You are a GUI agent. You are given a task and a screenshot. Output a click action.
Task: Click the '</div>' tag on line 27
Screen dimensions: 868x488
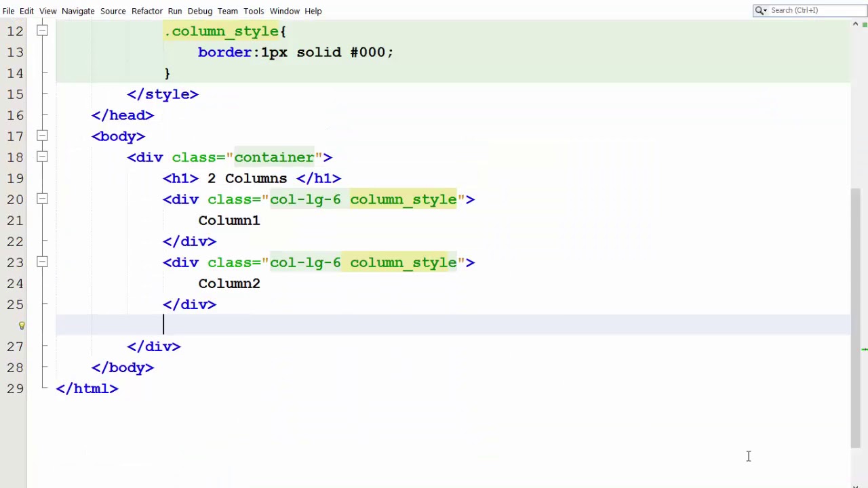click(x=154, y=346)
